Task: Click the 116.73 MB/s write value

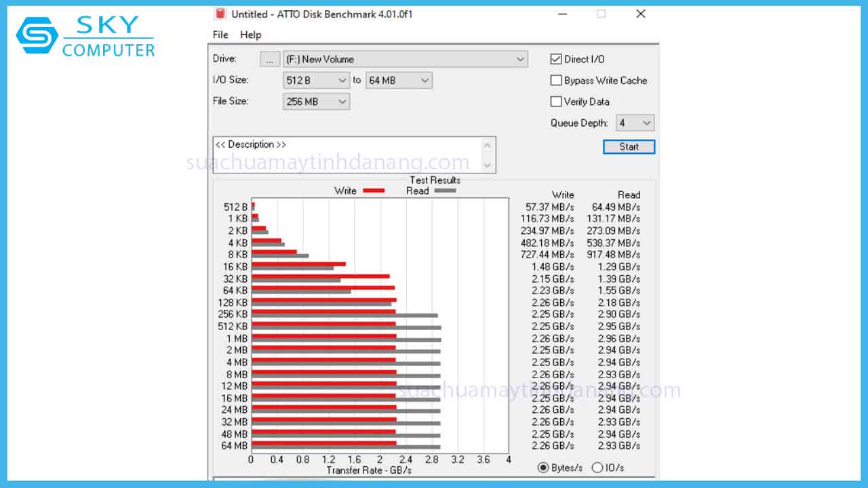Action: [x=547, y=219]
